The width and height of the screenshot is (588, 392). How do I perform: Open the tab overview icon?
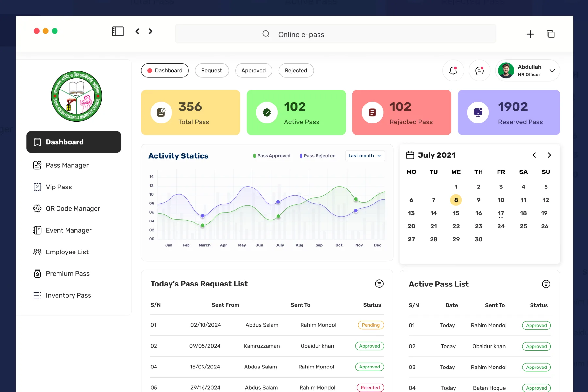coord(551,34)
